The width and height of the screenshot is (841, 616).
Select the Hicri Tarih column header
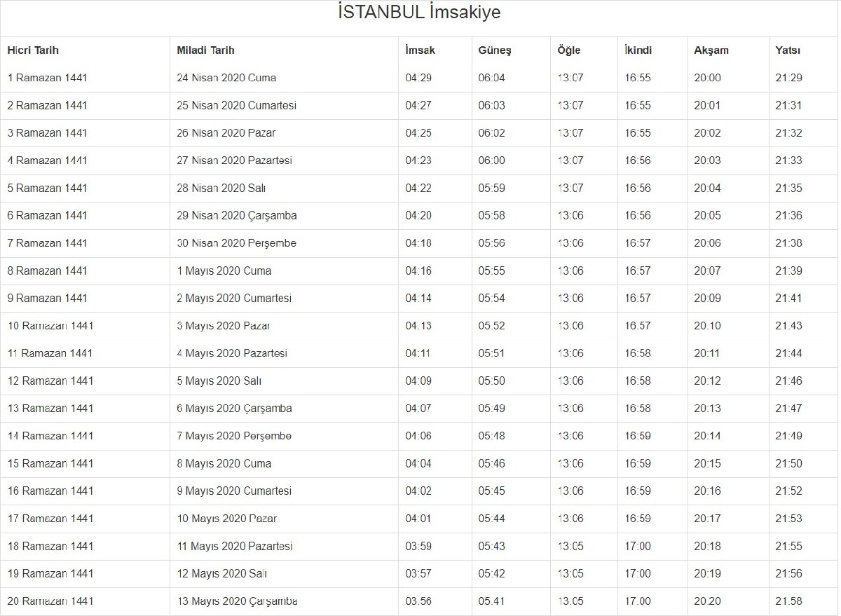[x=33, y=50]
